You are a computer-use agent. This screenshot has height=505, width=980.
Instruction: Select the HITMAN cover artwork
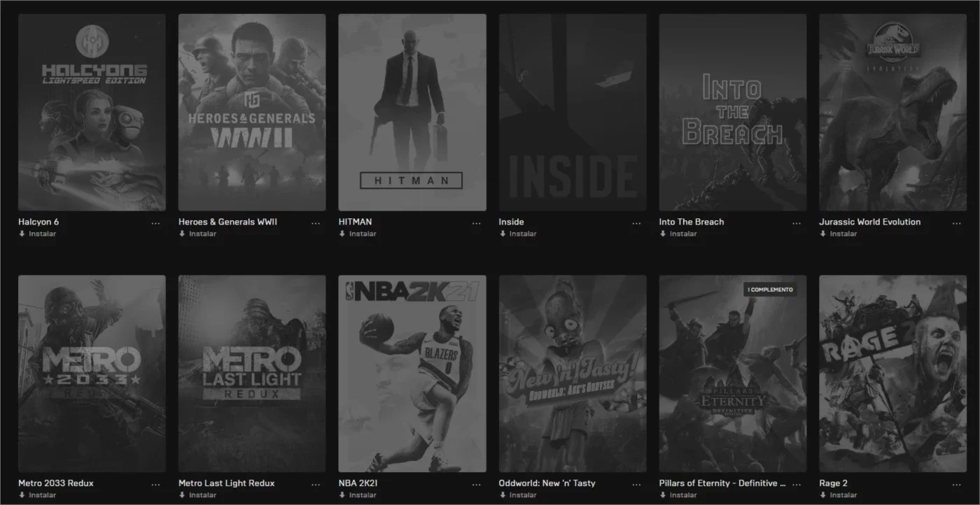point(412,113)
